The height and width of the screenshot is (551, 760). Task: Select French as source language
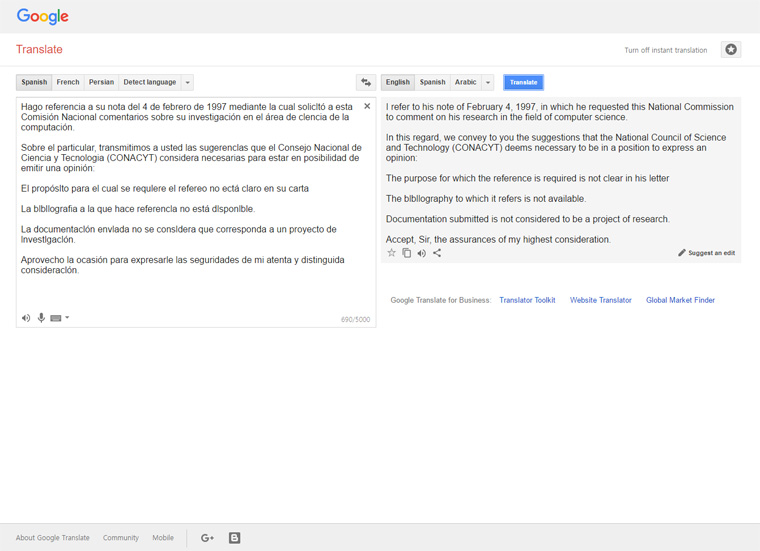click(68, 82)
